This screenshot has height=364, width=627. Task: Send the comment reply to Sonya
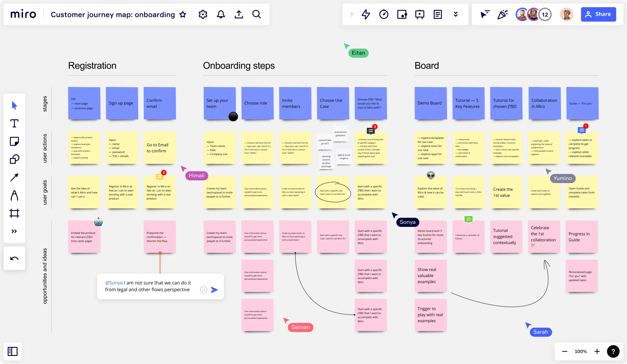click(x=214, y=290)
